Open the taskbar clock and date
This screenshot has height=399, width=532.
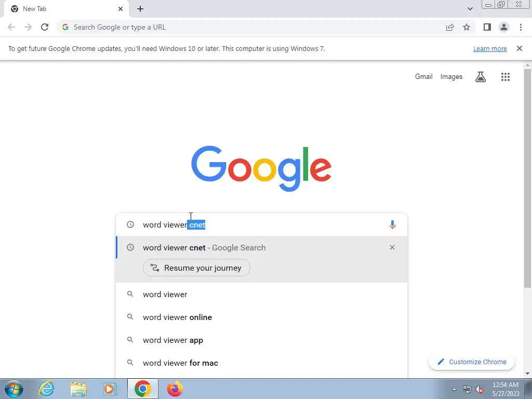click(x=506, y=389)
